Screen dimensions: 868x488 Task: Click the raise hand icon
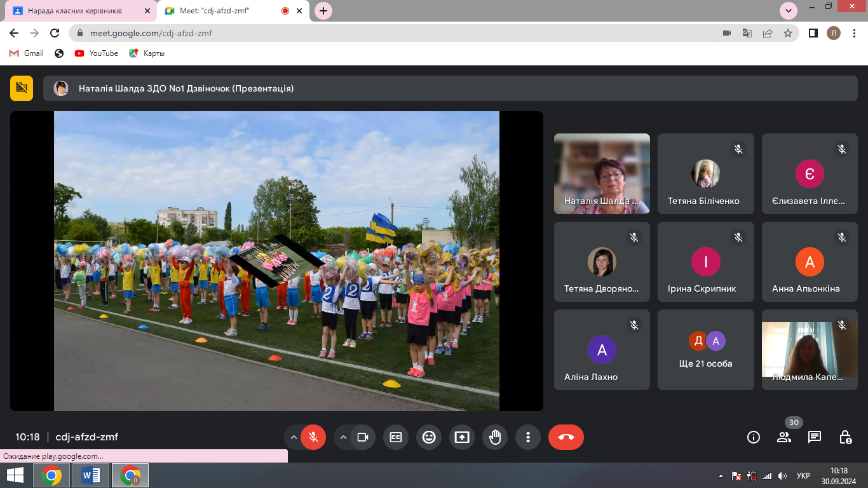(x=495, y=437)
